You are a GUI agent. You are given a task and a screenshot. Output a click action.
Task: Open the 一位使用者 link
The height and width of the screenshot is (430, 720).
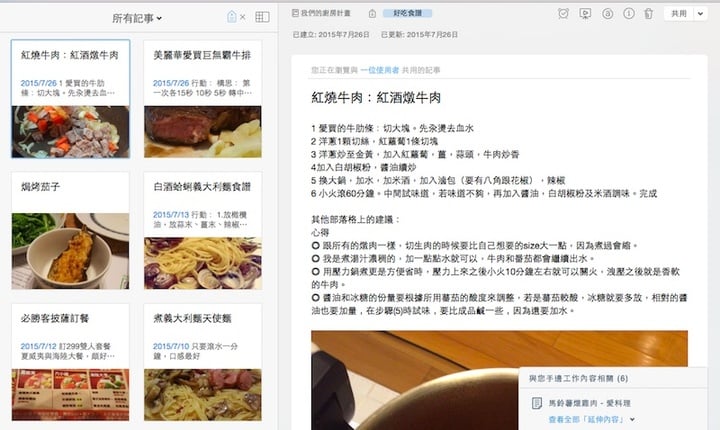tap(380, 70)
